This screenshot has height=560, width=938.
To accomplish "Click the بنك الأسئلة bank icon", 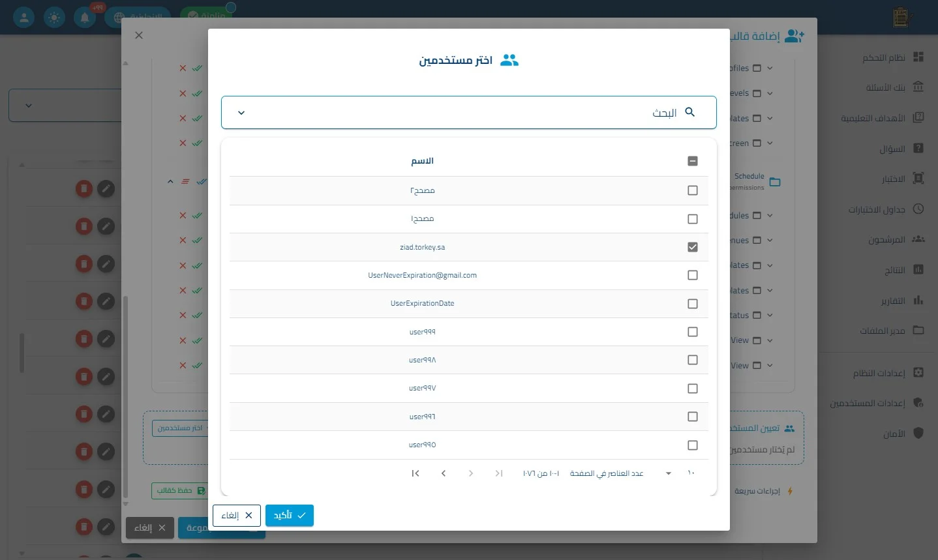I will (918, 87).
